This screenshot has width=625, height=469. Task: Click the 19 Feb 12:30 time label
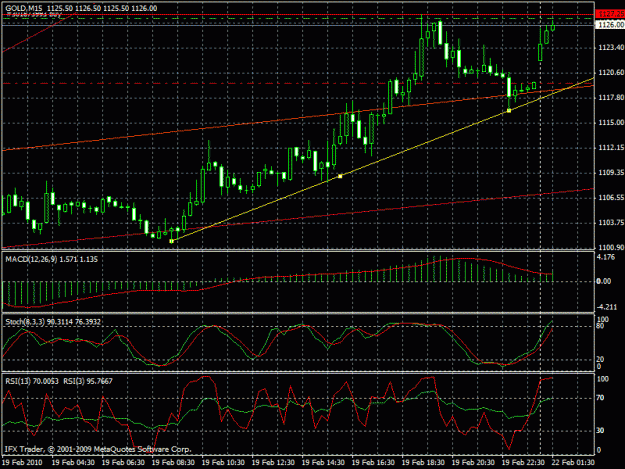coord(273,462)
